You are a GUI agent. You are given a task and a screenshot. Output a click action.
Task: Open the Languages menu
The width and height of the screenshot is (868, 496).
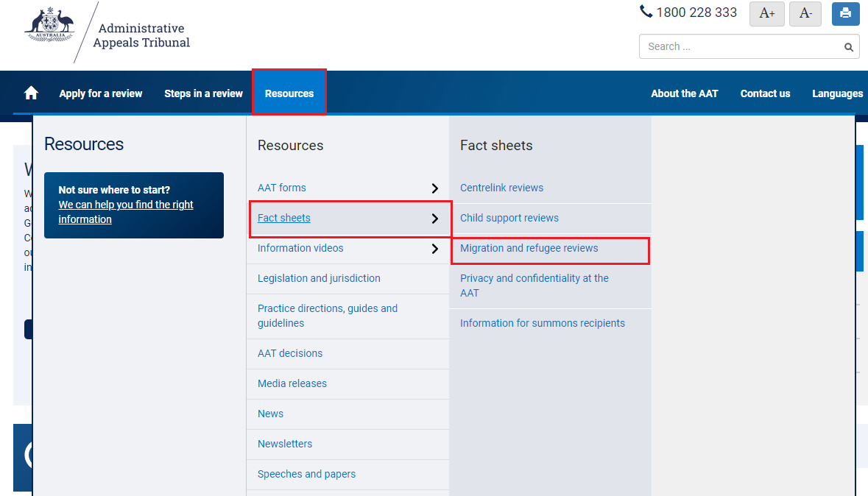click(x=837, y=93)
